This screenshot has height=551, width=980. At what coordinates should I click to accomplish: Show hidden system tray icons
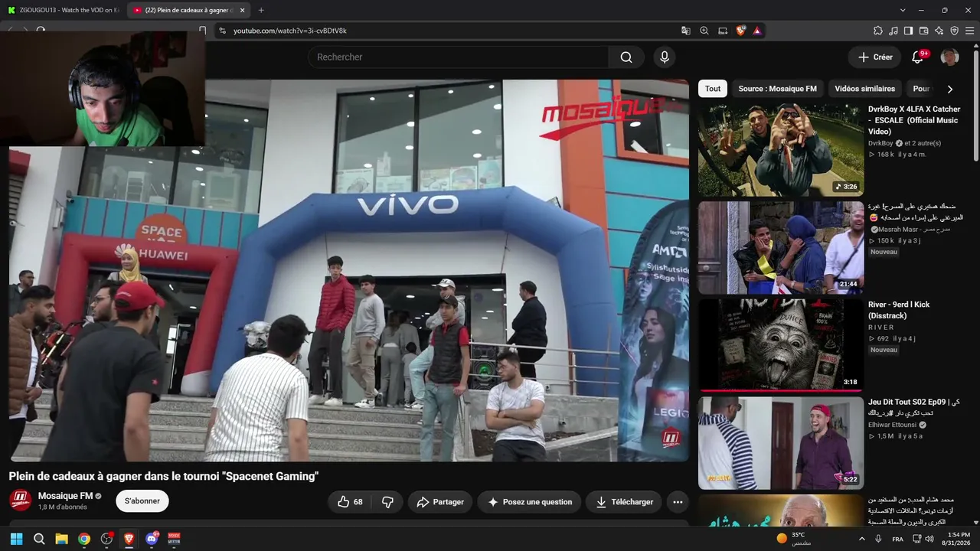(861, 539)
